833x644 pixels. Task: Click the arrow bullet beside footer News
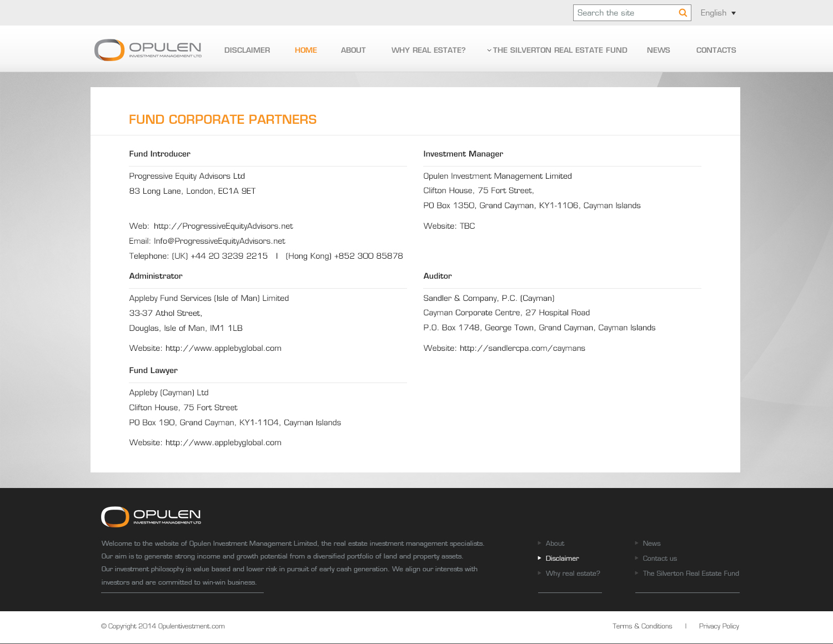pyautogui.click(x=636, y=543)
